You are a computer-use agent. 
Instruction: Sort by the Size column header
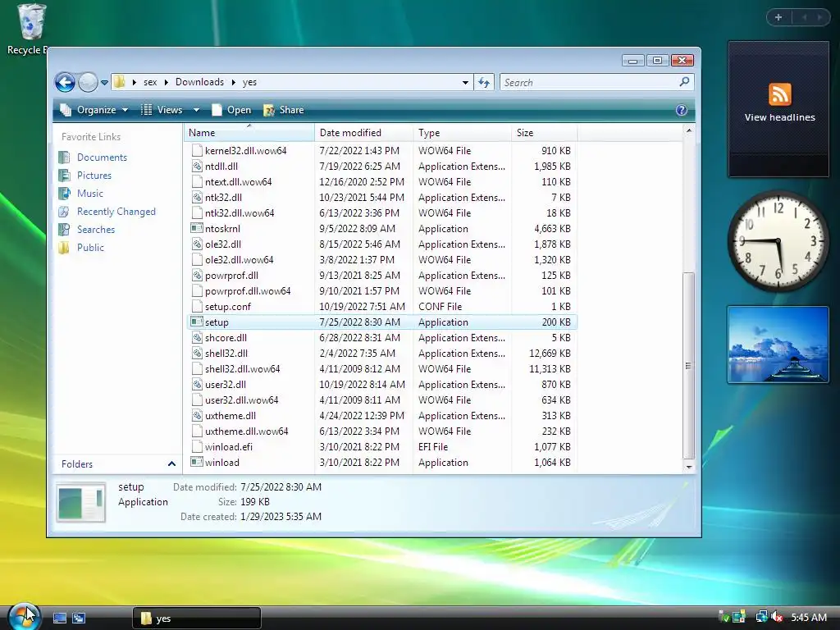[545, 133]
